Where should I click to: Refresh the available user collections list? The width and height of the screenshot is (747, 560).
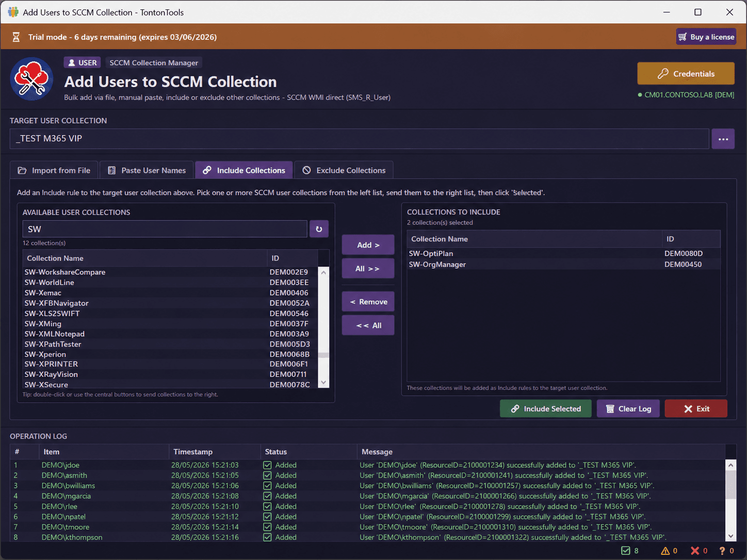tap(319, 229)
